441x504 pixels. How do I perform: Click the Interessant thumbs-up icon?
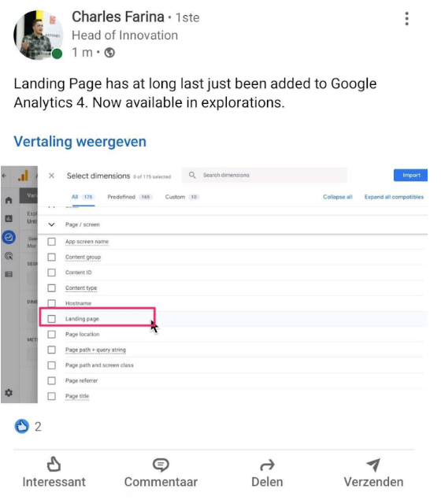coord(54,464)
